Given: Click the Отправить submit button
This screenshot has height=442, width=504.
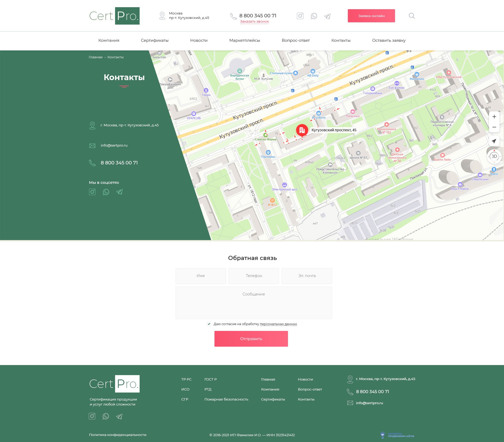Looking at the screenshot, I should point(251,339).
